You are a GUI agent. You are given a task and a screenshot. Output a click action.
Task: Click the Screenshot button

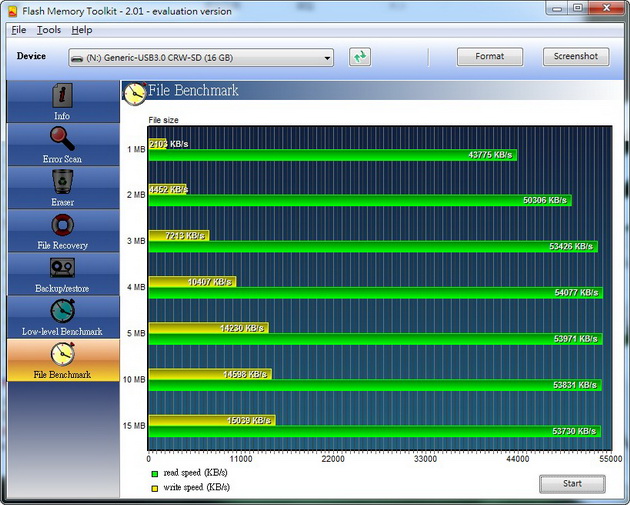click(x=575, y=57)
